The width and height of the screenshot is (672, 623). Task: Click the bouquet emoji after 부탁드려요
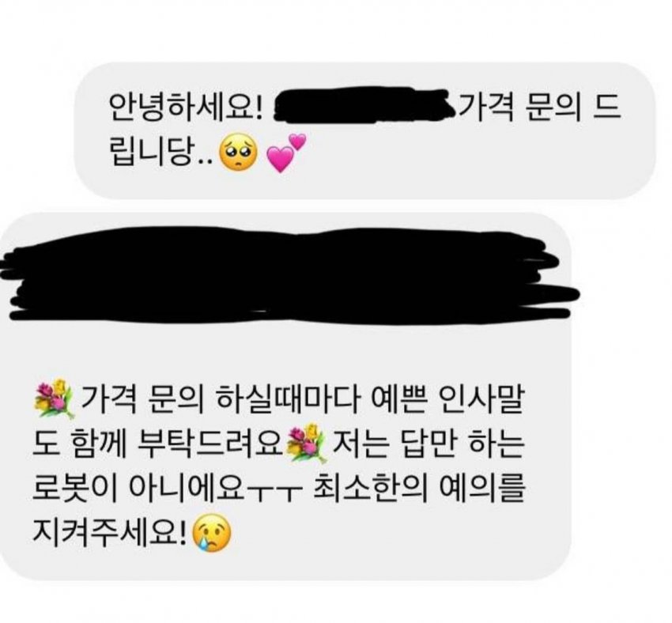point(307,444)
